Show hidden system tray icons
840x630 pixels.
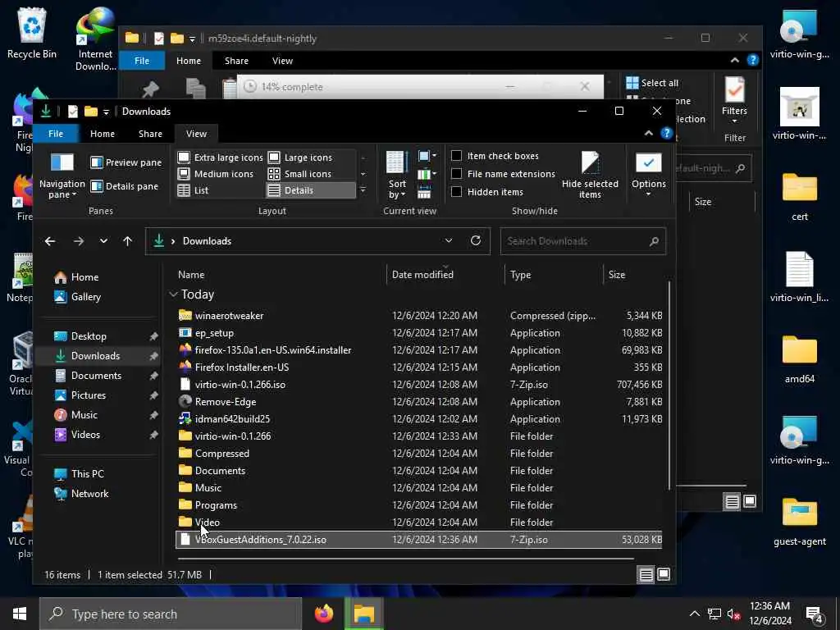(694, 614)
